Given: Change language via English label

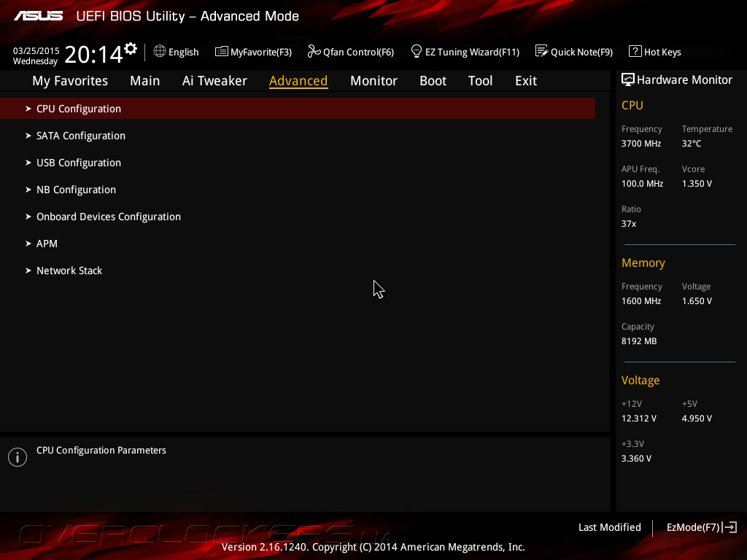Looking at the screenshot, I should tap(183, 52).
